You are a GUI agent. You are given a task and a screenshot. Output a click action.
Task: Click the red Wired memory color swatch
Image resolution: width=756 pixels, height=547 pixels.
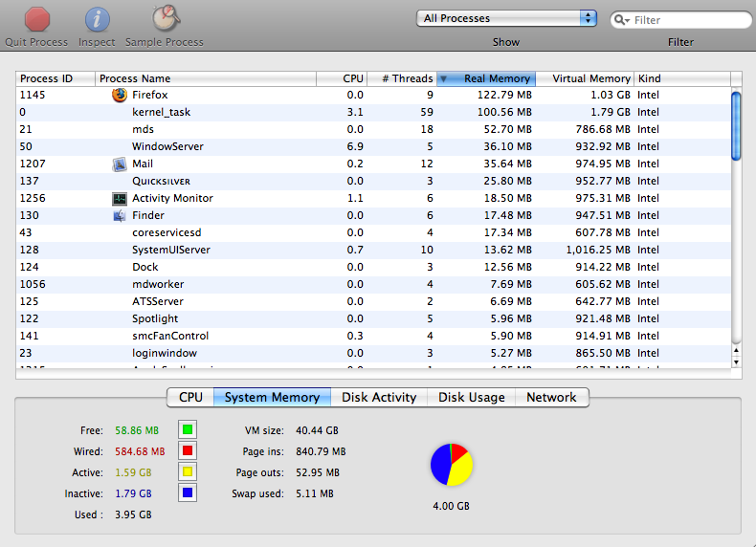188,450
